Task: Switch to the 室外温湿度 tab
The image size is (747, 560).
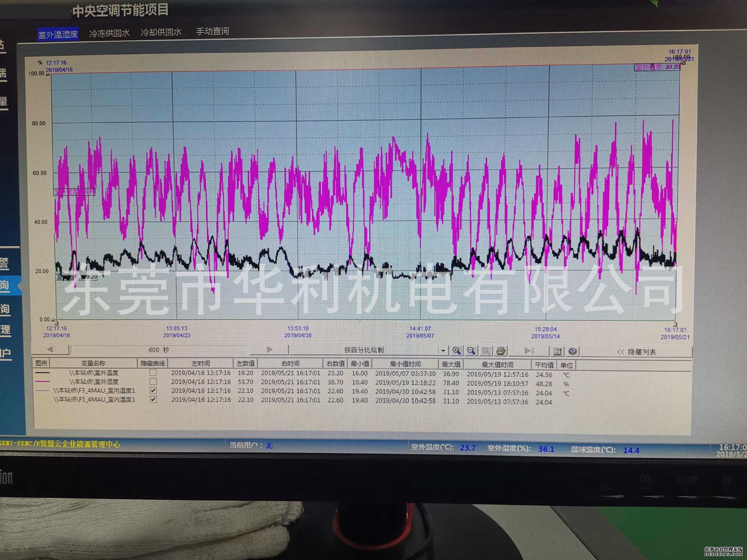Action: click(58, 34)
